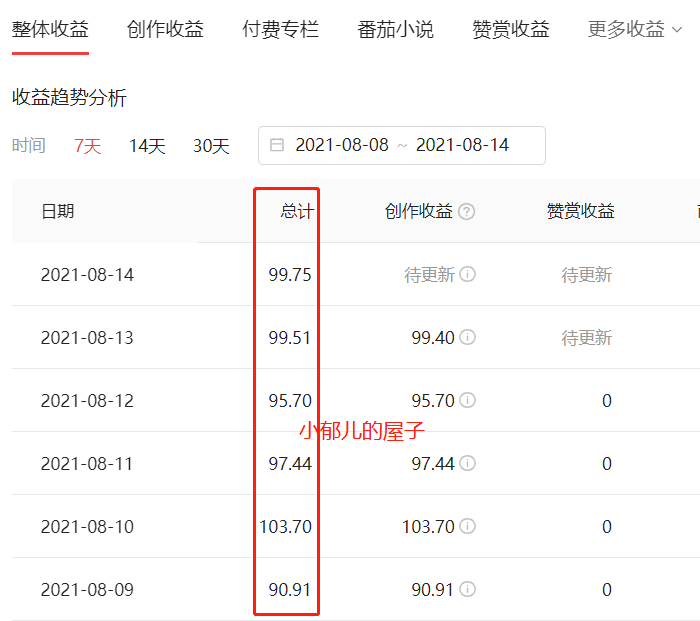Click 待更新 in 创作收益 for 2021-08-14

coord(429,275)
